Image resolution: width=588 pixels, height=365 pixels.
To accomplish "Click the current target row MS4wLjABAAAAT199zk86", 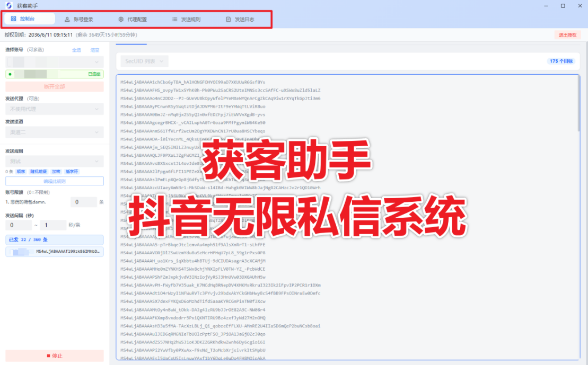I will (55, 252).
